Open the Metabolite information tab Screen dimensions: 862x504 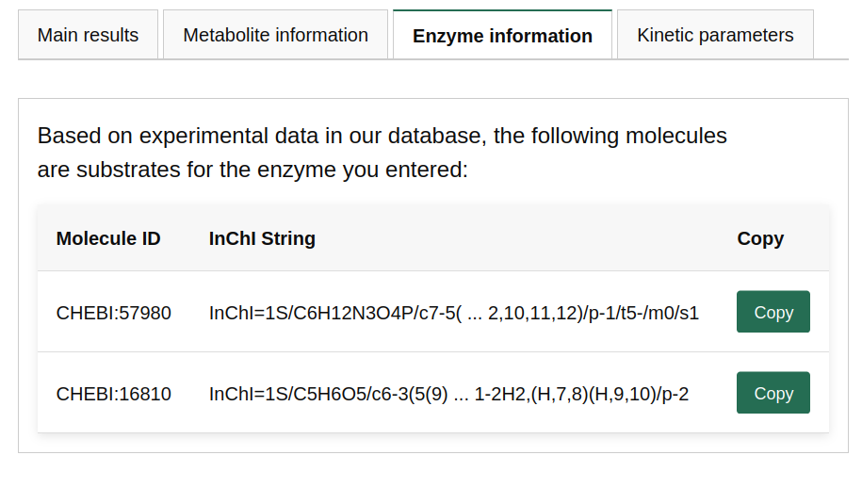click(x=275, y=35)
